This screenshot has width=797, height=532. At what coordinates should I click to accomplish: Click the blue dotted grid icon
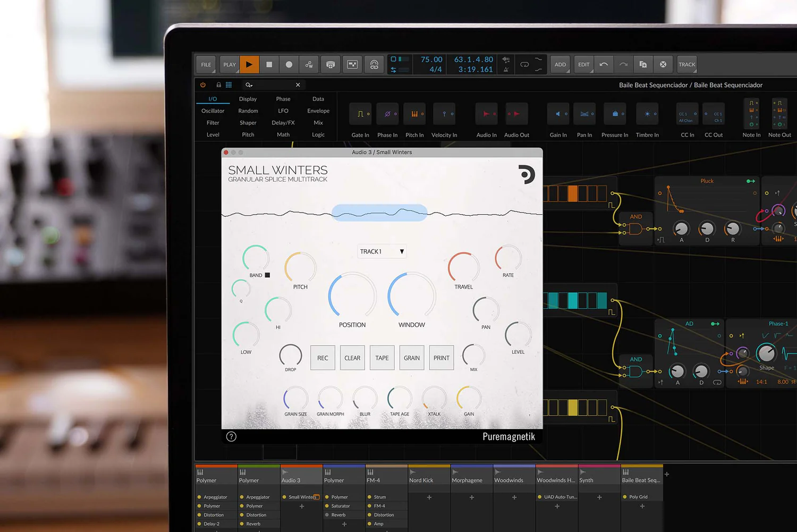pos(228,85)
